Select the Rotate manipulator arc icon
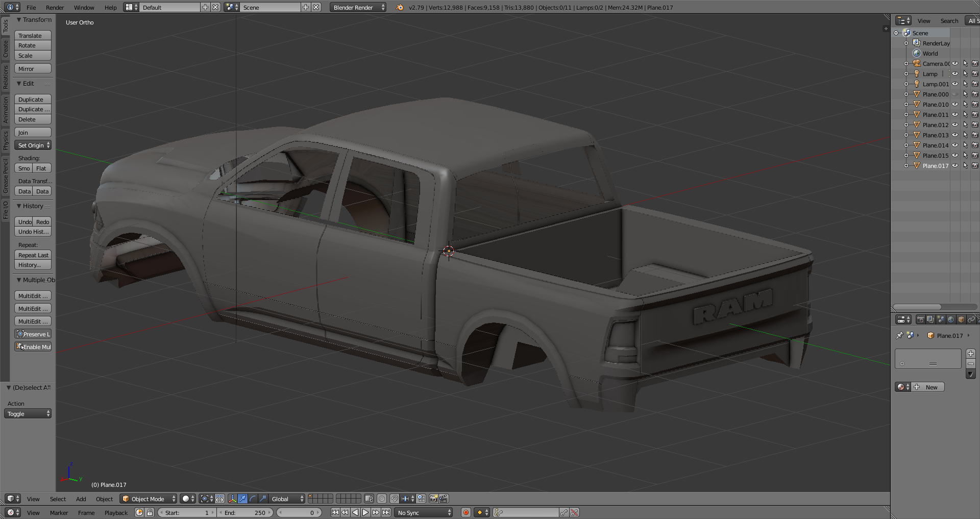980x519 pixels. 253,499
